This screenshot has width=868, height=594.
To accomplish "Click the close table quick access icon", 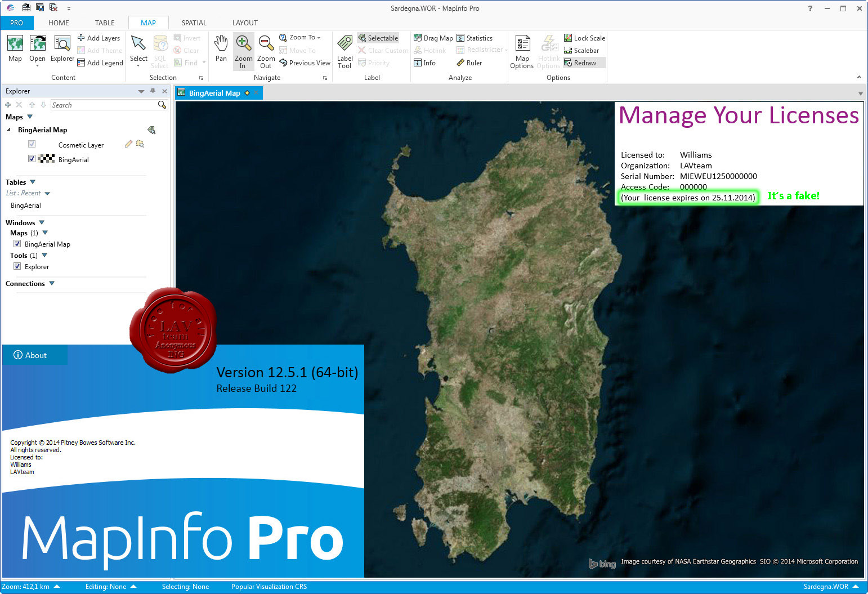I will (x=53, y=8).
